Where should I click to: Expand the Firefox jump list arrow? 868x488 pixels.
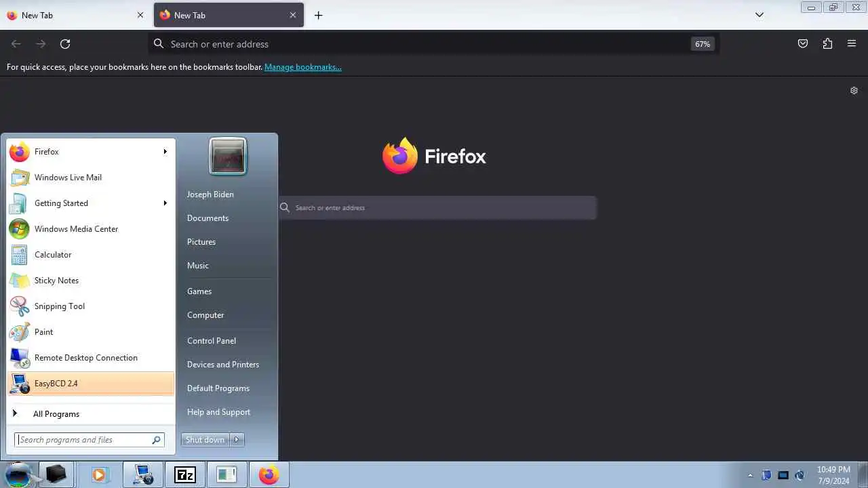(x=165, y=152)
